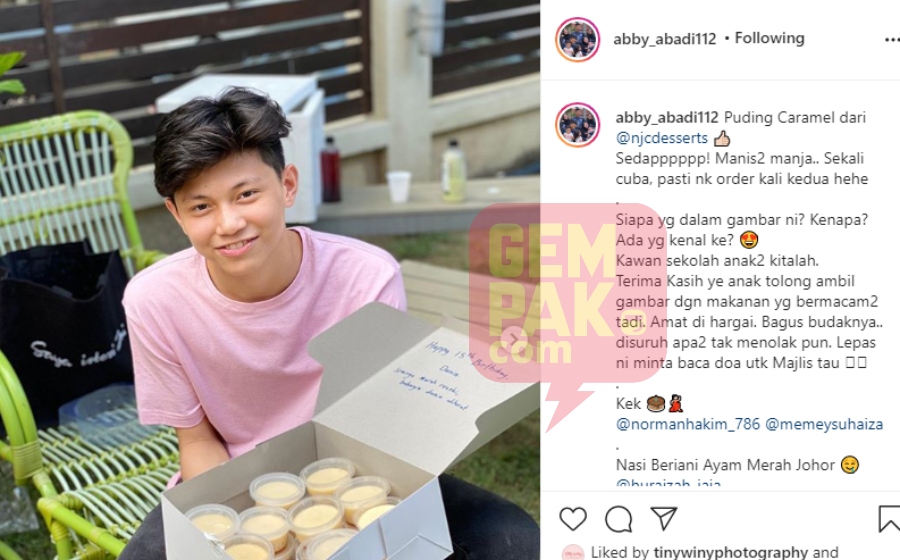
Task: Open the three-dot more options menu
Action: [x=891, y=40]
